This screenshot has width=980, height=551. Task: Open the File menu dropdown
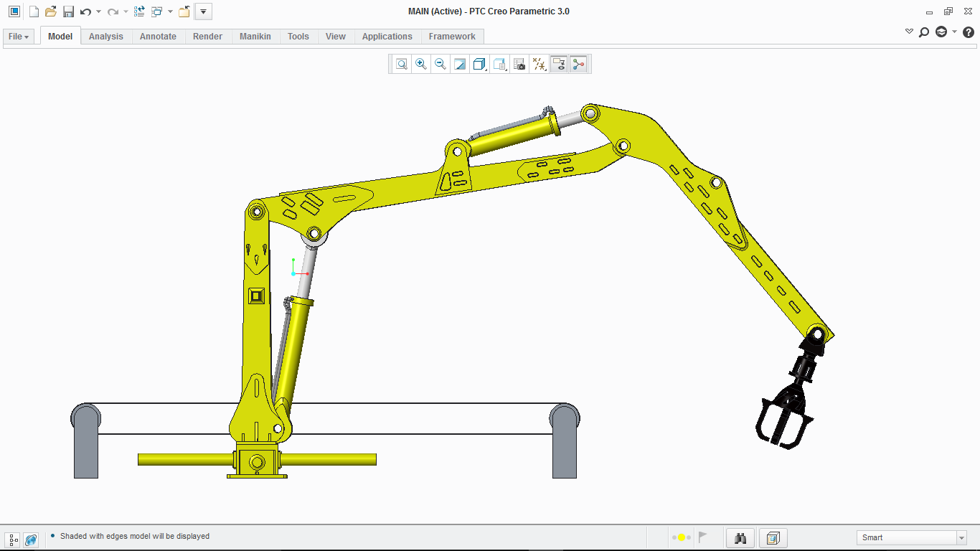19,37
